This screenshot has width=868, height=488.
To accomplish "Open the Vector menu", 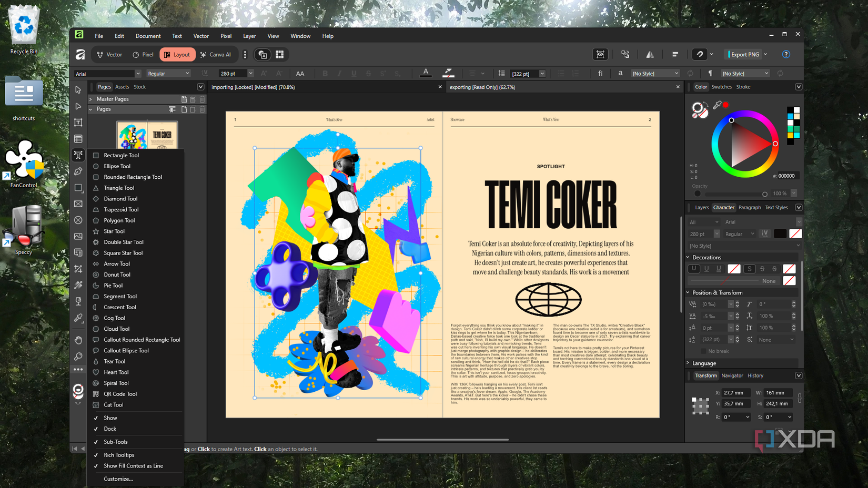I will [x=201, y=36].
